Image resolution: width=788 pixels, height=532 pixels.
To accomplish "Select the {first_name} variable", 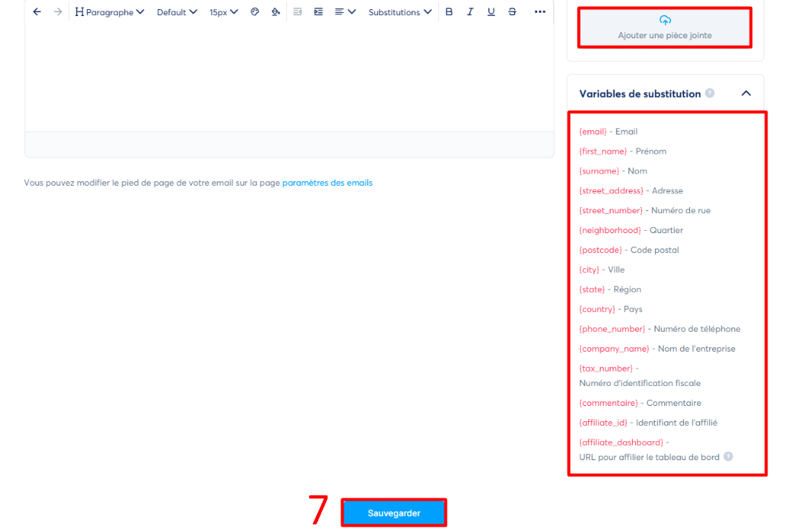I will (603, 151).
